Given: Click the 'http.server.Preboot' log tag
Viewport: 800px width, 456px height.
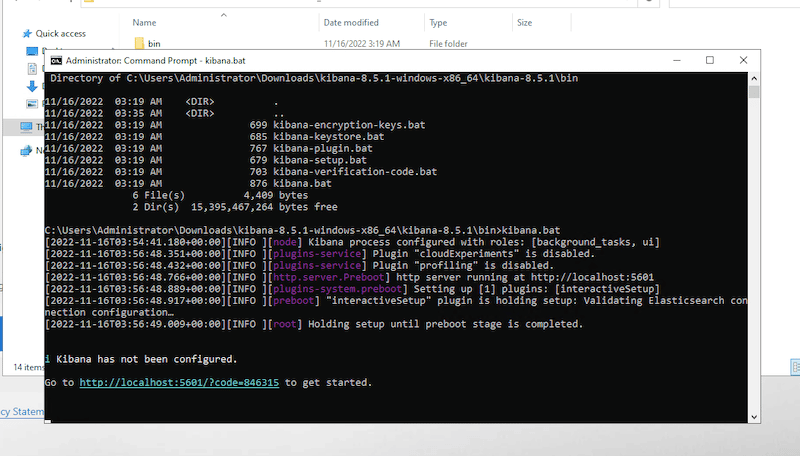Looking at the screenshot, I should click(x=328, y=277).
